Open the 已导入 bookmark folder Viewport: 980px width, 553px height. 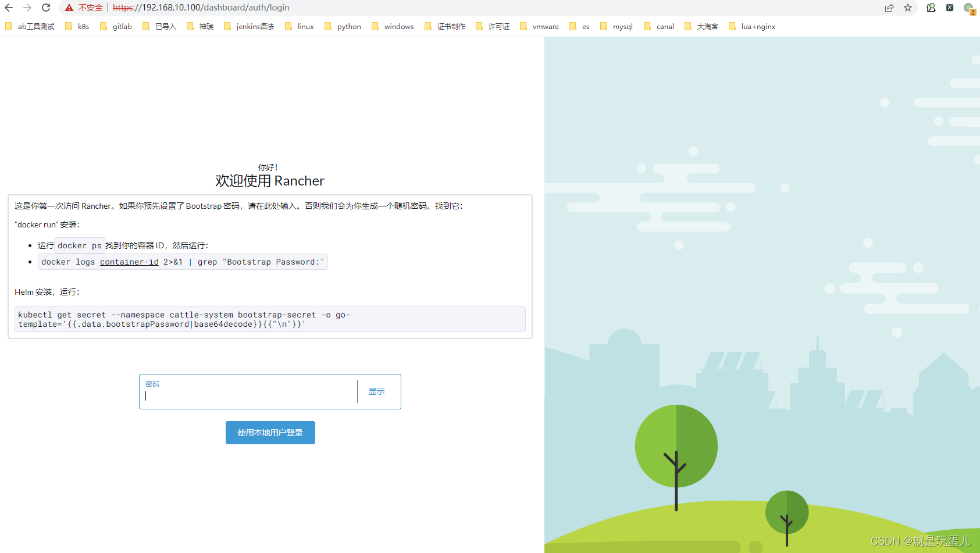(x=159, y=26)
